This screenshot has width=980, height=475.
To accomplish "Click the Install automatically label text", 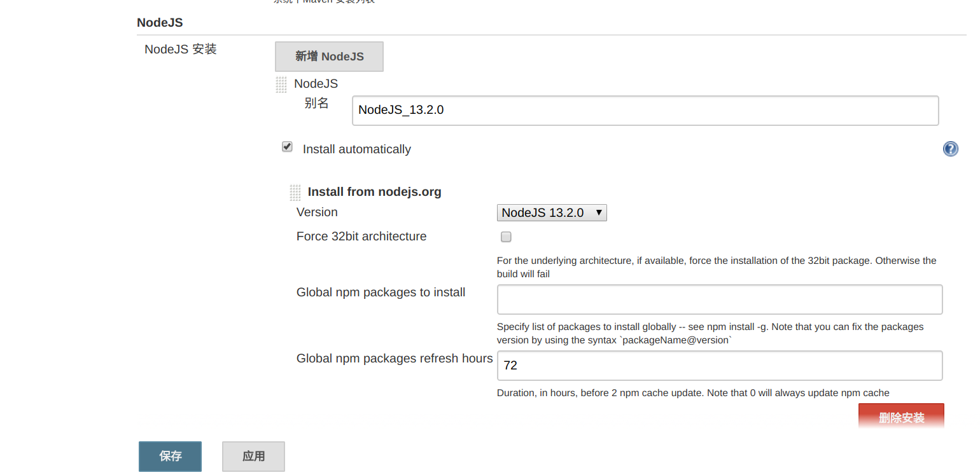I will click(356, 149).
